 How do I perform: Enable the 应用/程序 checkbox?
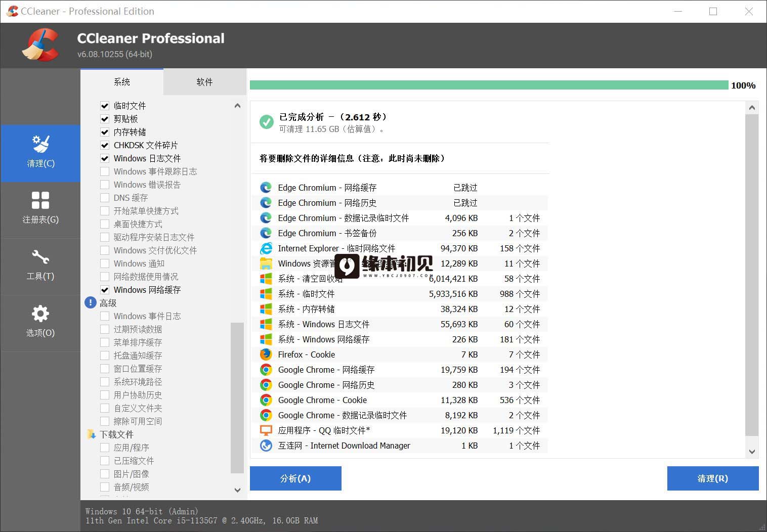[x=105, y=448]
